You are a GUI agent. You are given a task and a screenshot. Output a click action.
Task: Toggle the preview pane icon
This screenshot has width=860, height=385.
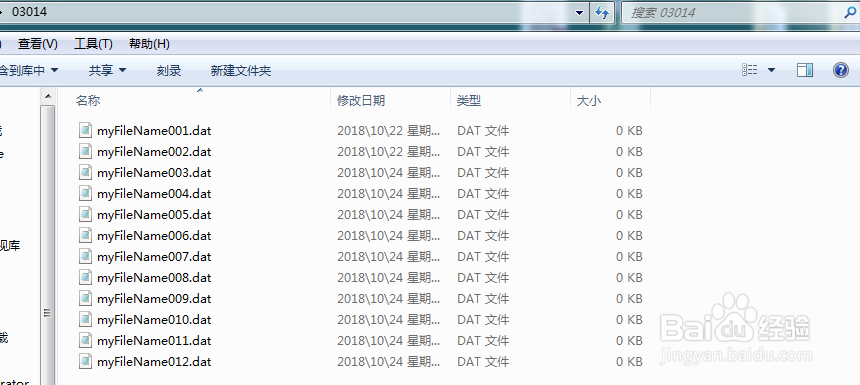805,70
